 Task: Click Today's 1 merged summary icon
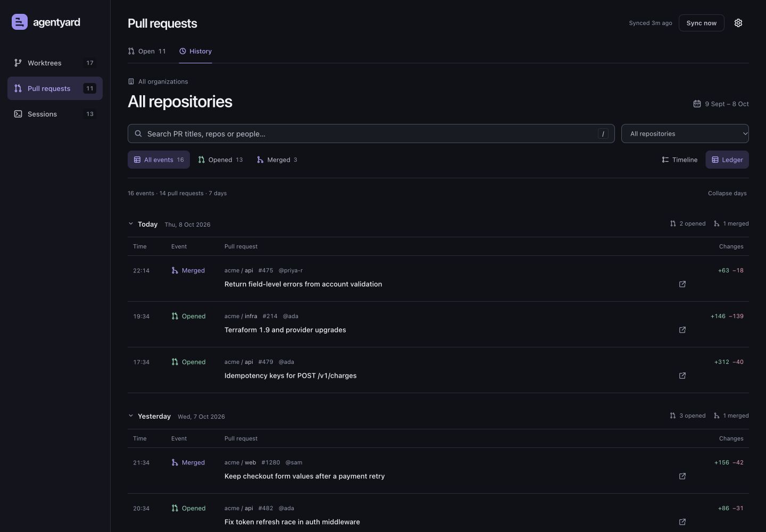click(x=717, y=223)
